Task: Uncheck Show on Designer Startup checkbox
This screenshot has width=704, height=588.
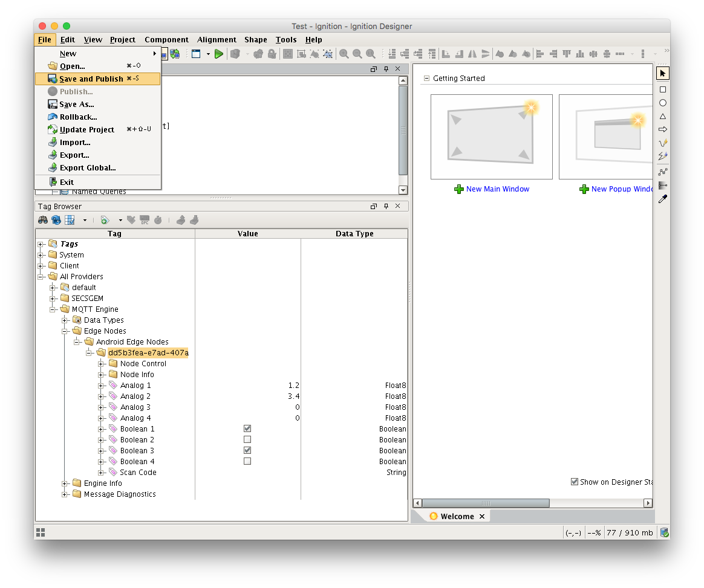Action: point(574,482)
